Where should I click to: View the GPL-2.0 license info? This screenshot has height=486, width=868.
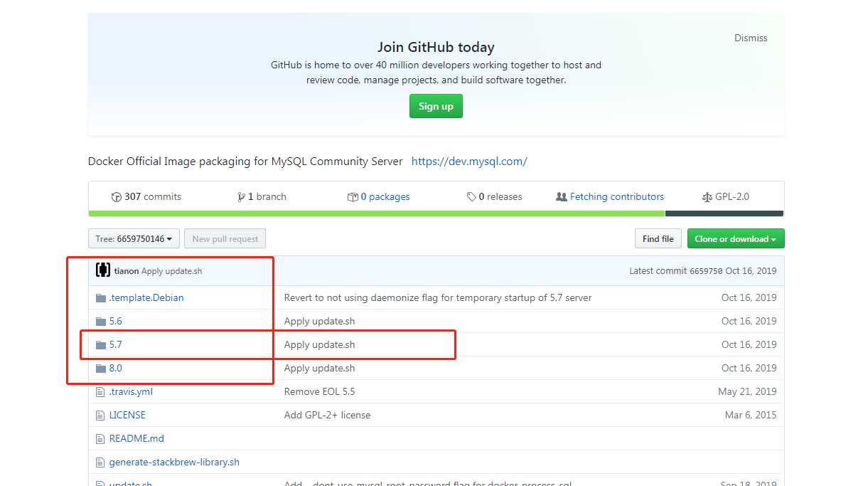tap(725, 196)
